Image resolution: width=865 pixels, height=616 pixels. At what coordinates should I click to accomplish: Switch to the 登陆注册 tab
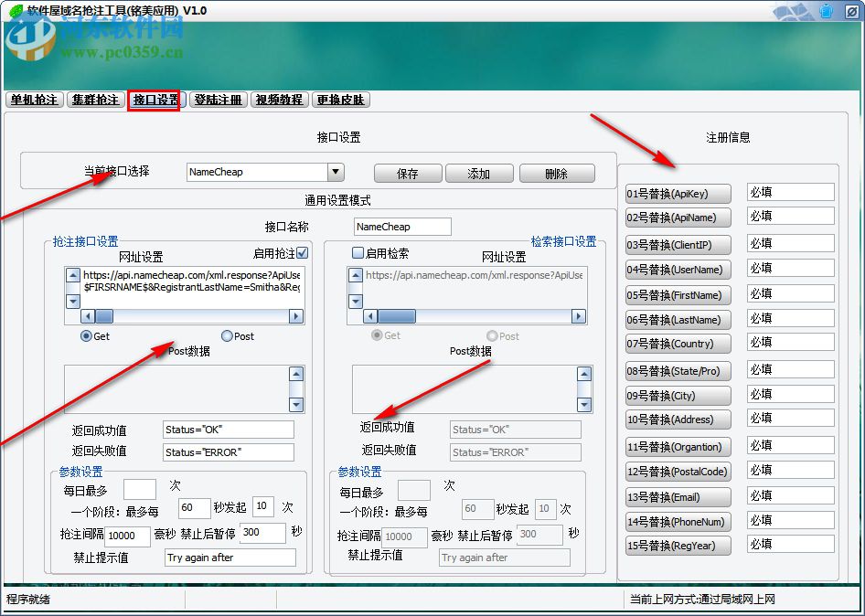(218, 101)
